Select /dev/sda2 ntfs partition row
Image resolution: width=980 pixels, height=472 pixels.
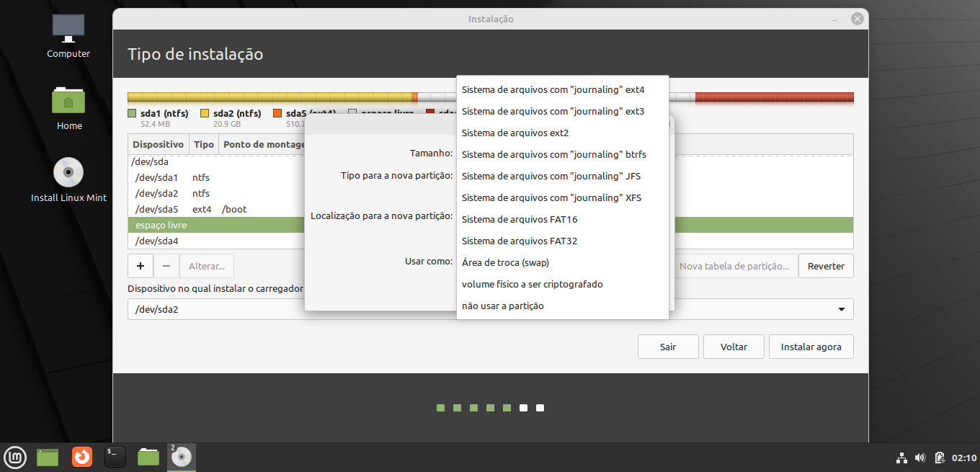point(216,193)
